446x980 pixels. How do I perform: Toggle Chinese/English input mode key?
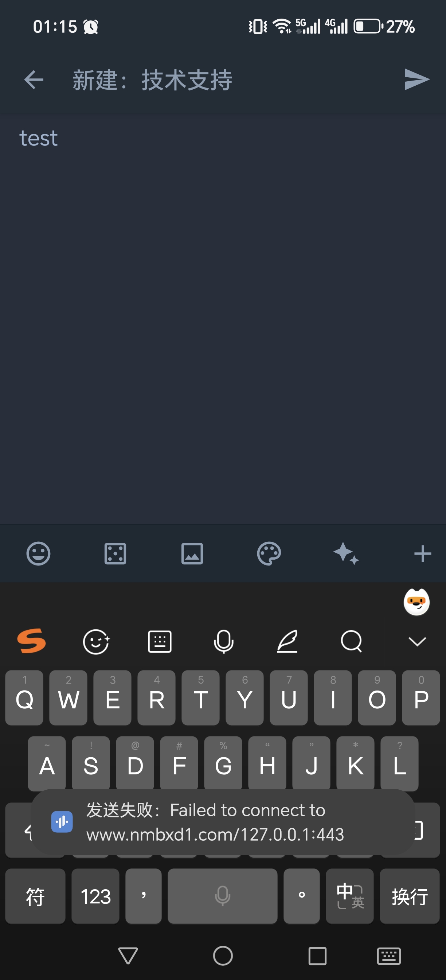click(349, 896)
